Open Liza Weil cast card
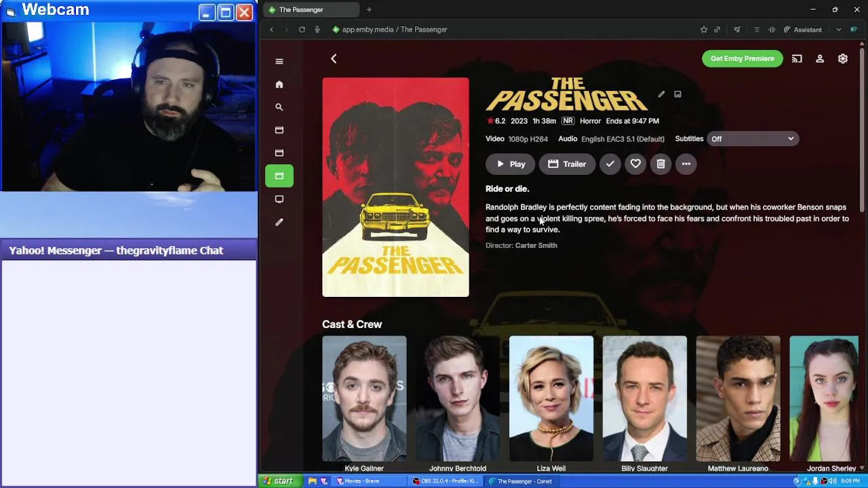868x488 pixels. click(x=551, y=404)
